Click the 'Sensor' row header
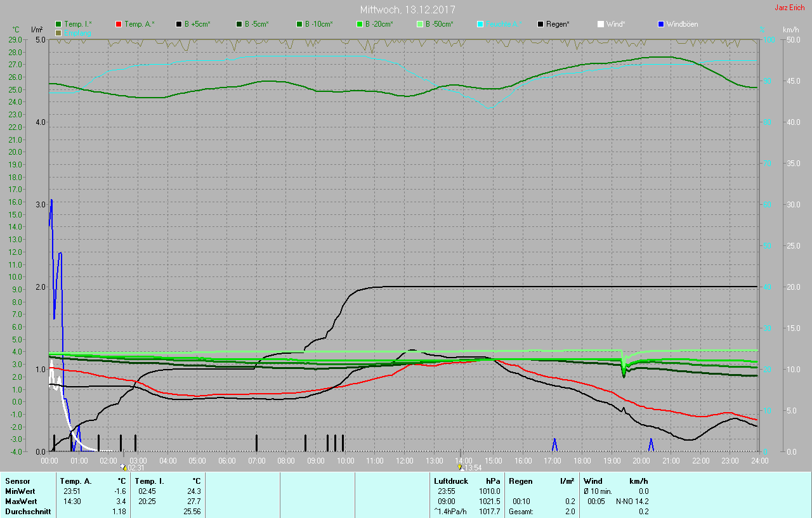 17,481
